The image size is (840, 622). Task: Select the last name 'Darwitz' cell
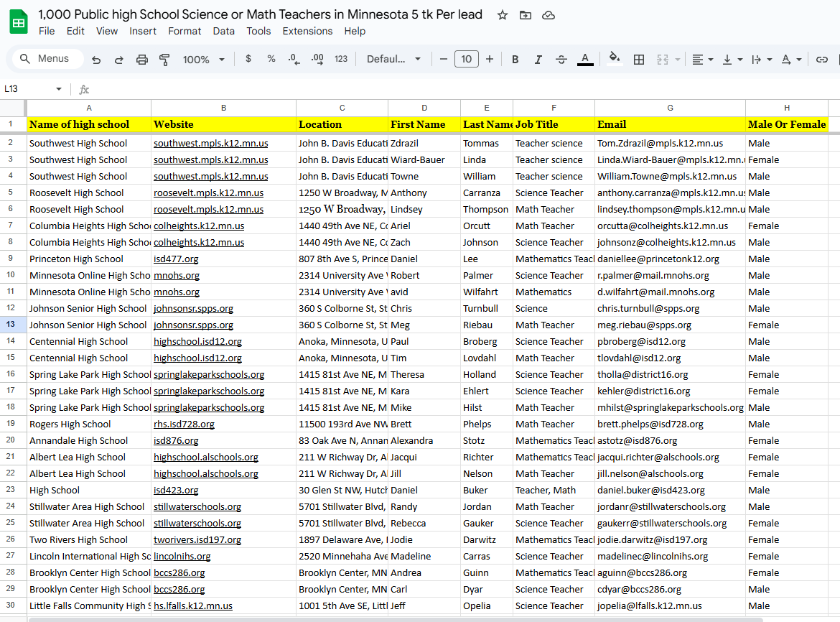487,539
